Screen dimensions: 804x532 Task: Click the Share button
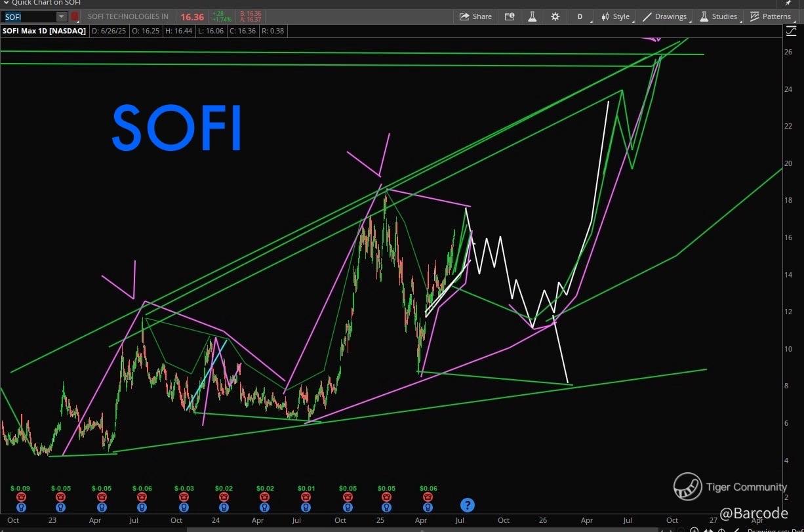coord(475,16)
